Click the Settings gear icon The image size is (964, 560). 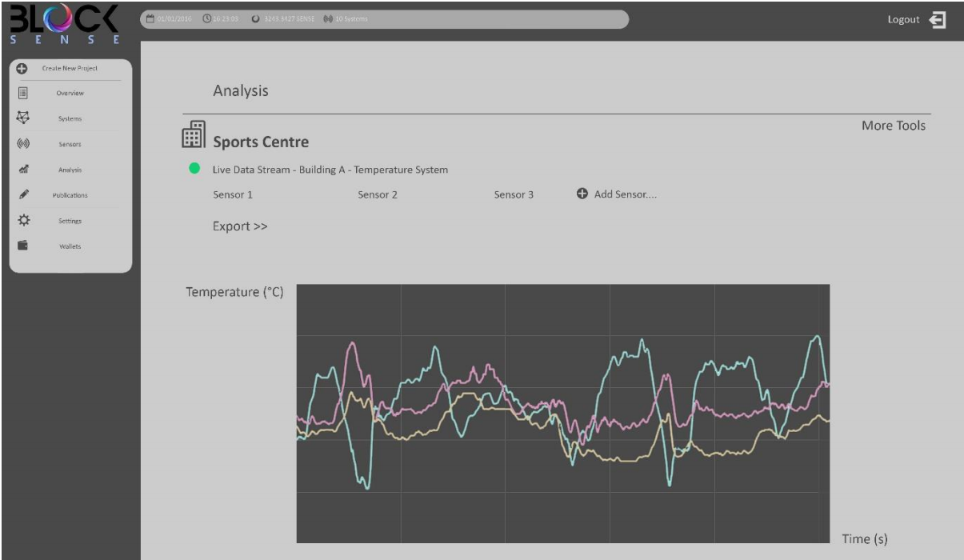(x=22, y=220)
